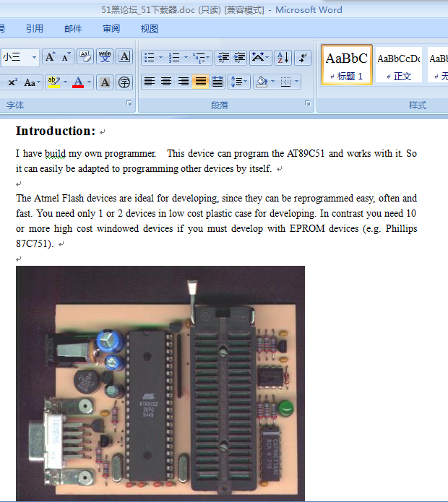Click the Asian Layout text direction icon
The width and height of the screenshot is (448, 502).
coord(258,58)
